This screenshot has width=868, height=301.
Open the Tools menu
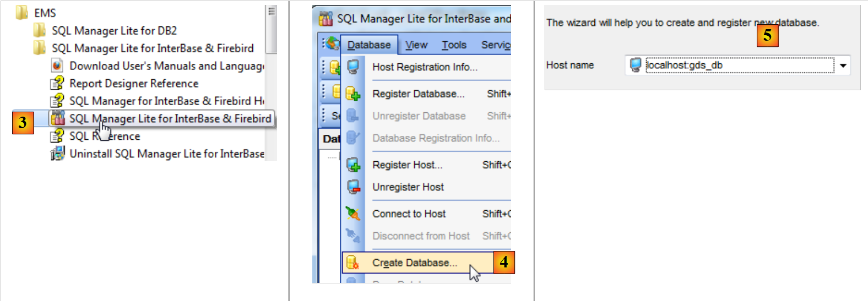(x=454, y=45)
